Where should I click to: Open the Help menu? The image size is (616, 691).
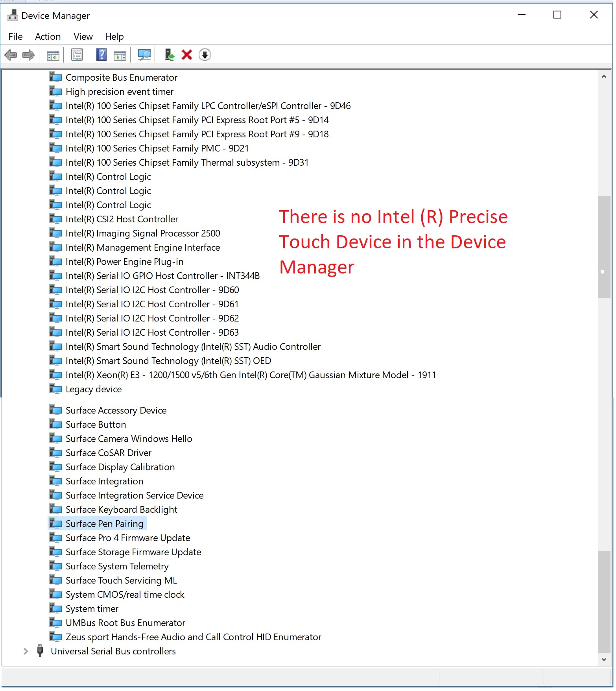[x=114, y=37]
